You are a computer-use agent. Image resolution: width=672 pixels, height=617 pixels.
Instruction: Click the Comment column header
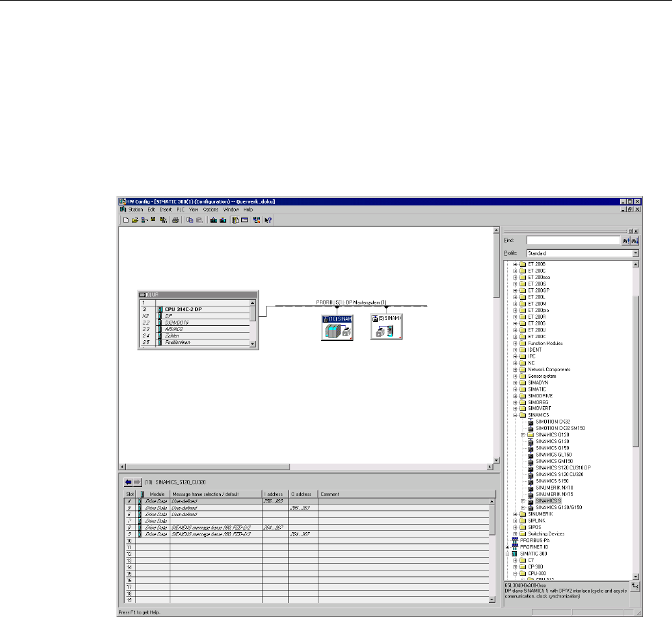pyautogui.click(x=406, y=494)
